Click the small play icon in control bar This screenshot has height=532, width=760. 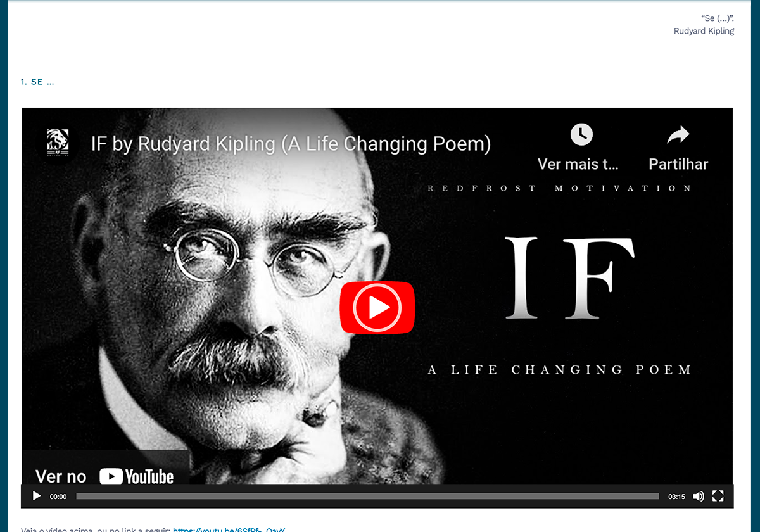[x=37, y=497]
